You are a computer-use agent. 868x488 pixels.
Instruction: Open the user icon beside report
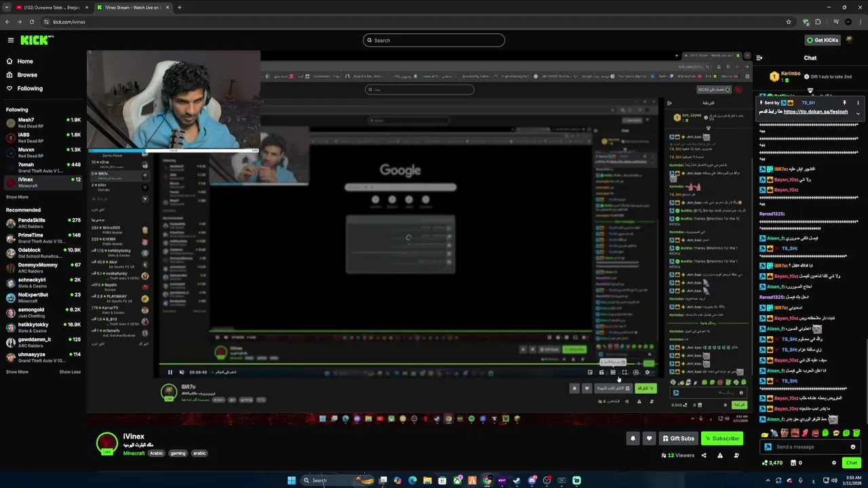pos(736,455)
